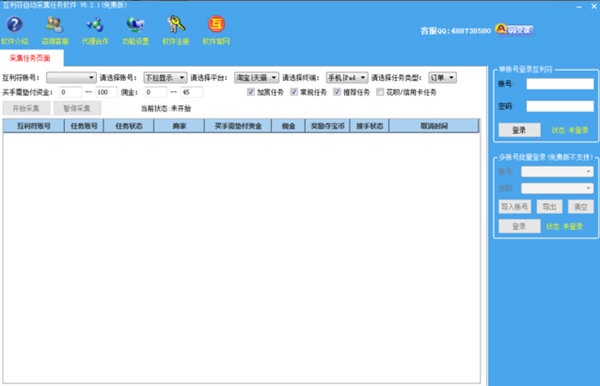Screen dimensions: 600x386
Task: Toggle 常规任务 checkbox
Action: [x=294, y=92]
